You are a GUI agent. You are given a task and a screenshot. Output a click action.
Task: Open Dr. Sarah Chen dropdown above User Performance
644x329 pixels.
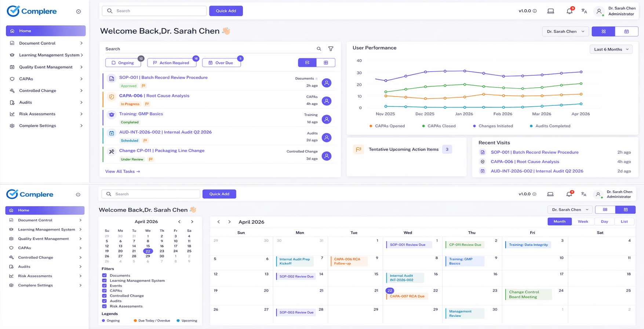[x=565, y=32]
